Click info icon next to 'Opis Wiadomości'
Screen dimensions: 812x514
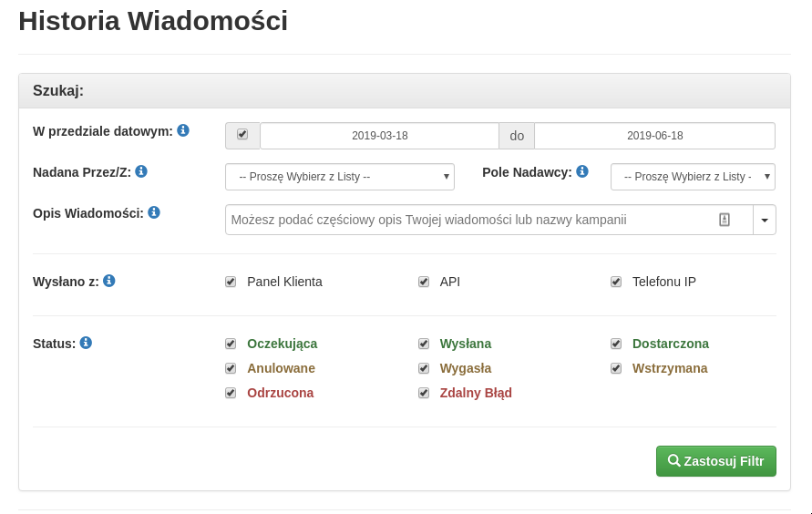[x=154, y=212]
